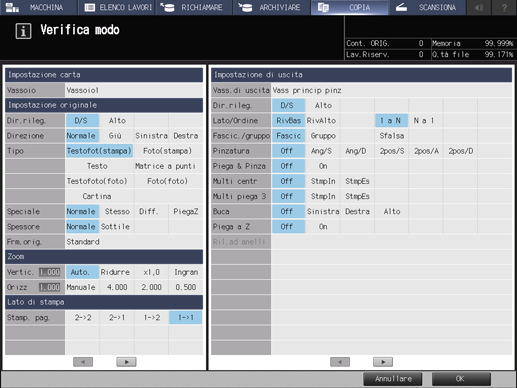Set Pinzatura to 2pos/A
Viewport: 517px width, 388px height.
[426, 151]
